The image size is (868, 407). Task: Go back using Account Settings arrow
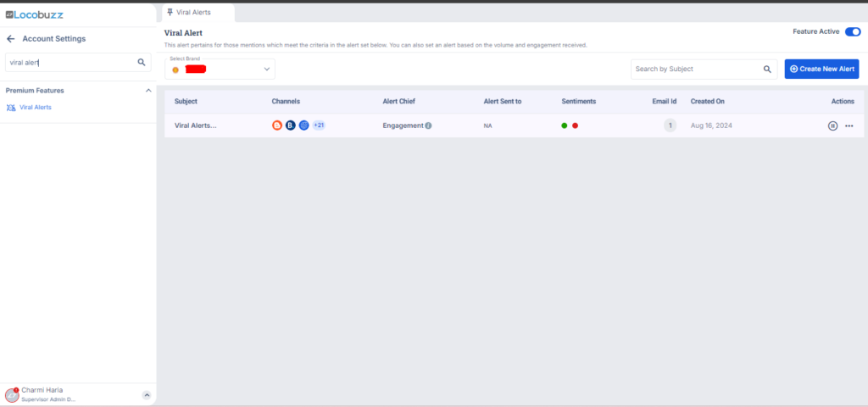[x=10, y=39]
